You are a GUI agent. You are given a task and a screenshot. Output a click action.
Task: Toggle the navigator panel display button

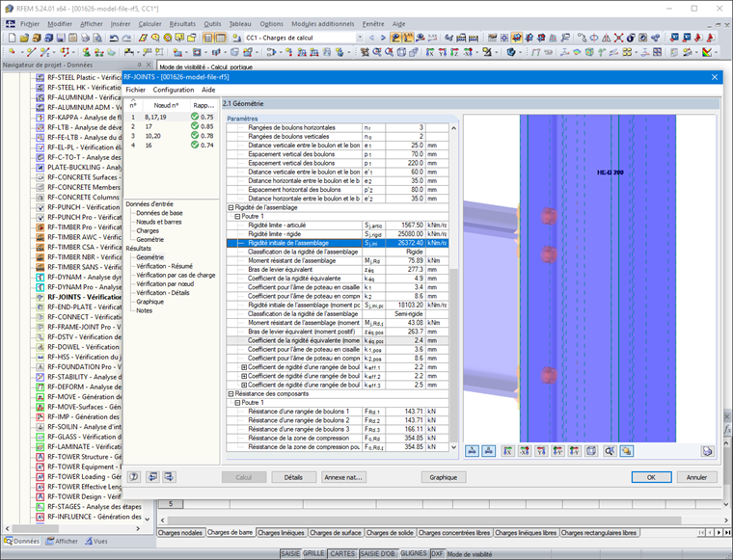pyautogui.click(x=208, y=38)
